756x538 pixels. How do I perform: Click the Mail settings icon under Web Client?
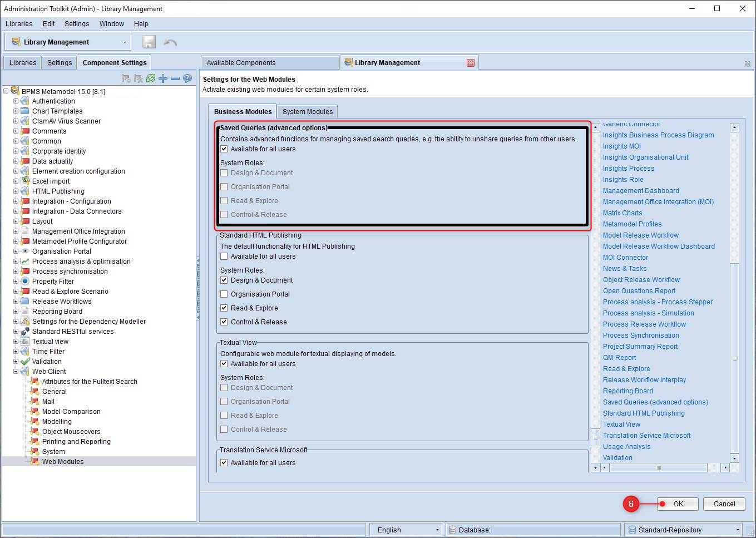[x=35, y=402]
